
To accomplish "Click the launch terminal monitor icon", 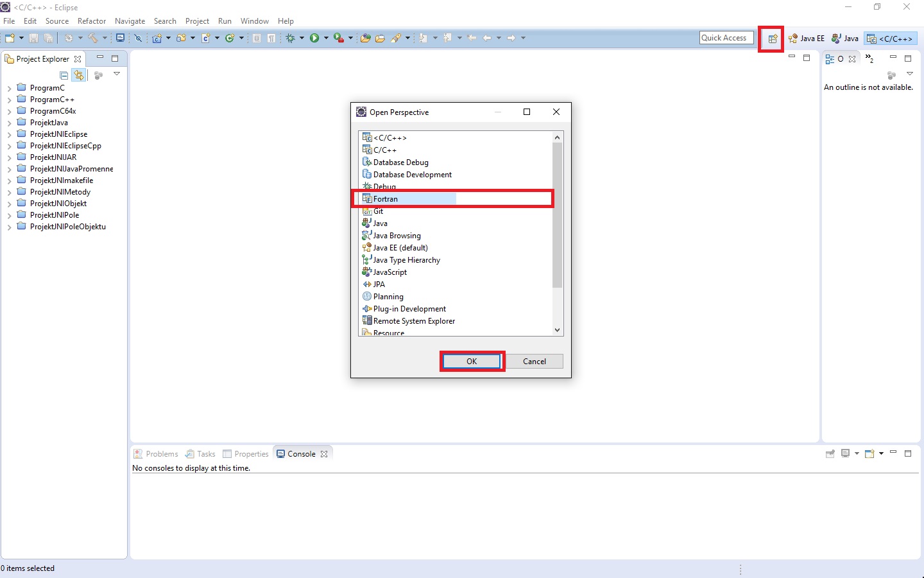I will click(120, 38).
